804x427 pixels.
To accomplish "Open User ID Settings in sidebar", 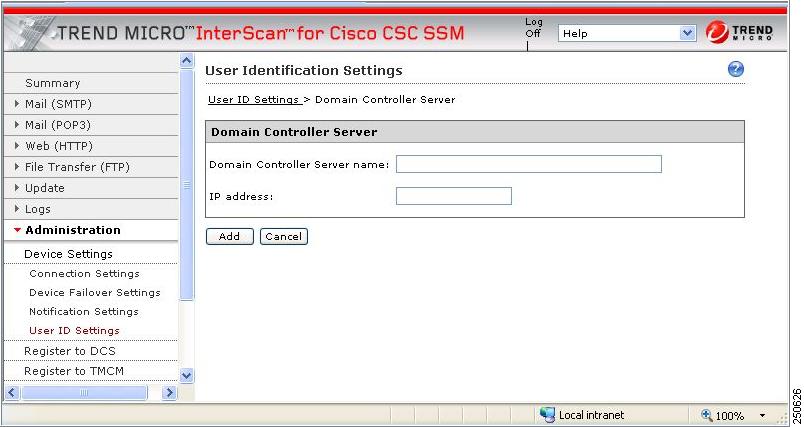I will [74, 331].
